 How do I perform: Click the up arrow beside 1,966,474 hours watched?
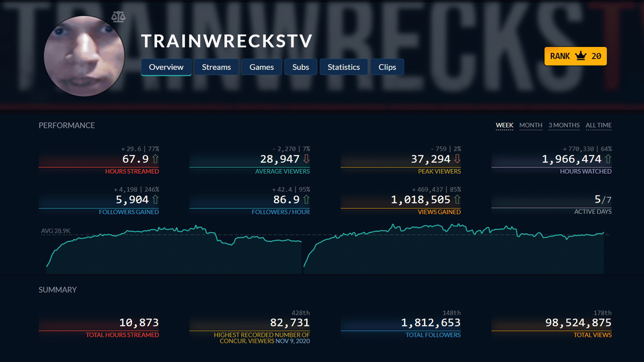point(608,159)
